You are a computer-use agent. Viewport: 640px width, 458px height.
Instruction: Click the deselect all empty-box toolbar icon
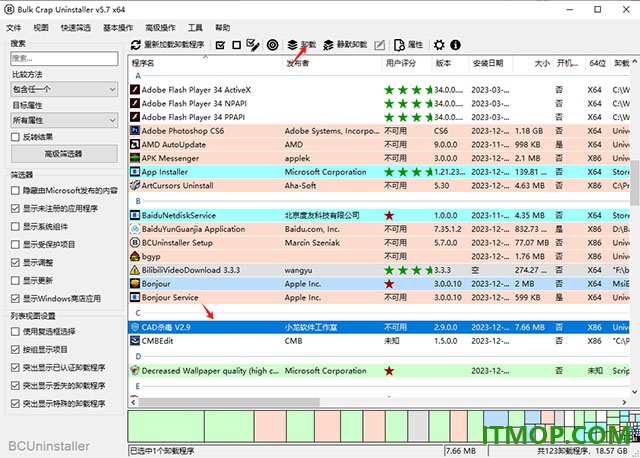click(236, 45)
